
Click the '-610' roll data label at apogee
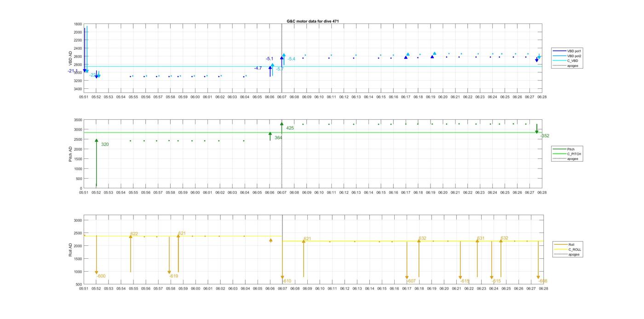point(287,281)
